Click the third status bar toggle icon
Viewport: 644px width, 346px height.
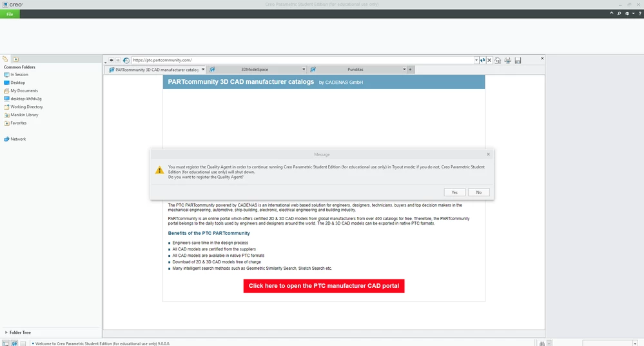(23, 343)
